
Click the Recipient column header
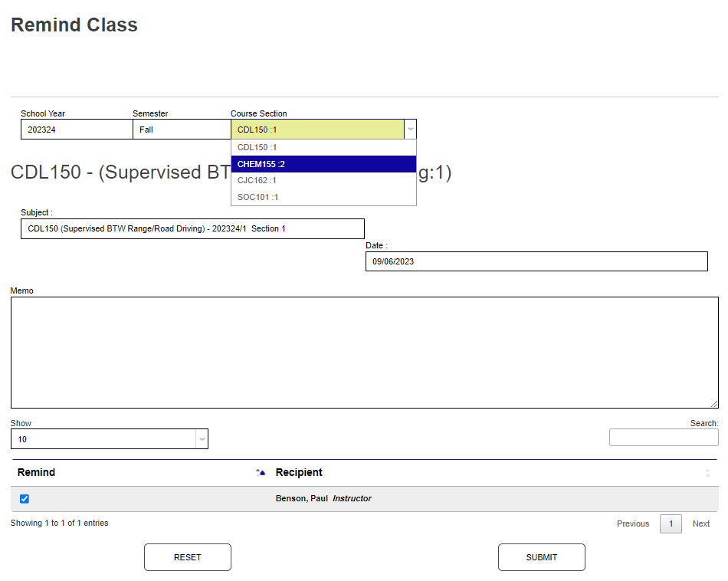(299, 472)
